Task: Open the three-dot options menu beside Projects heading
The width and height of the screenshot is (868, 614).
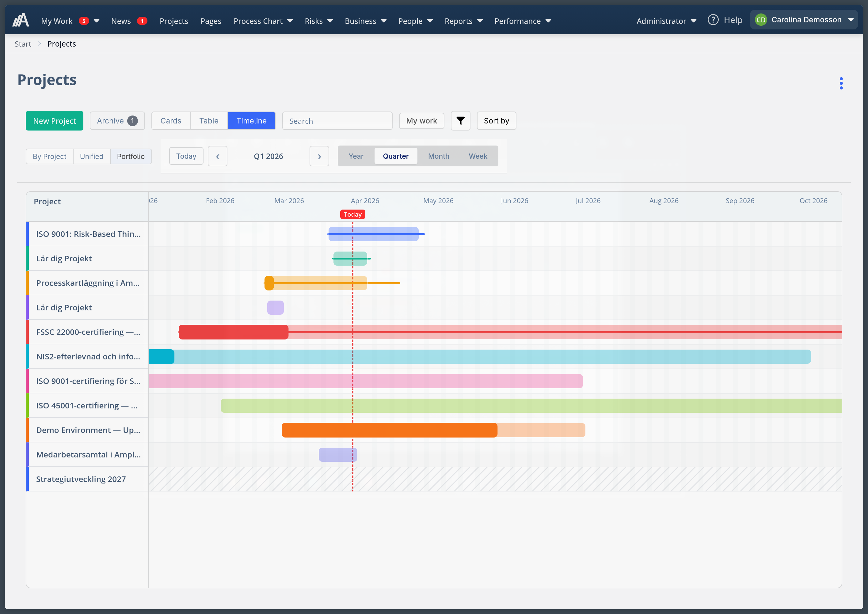Action: coord(841,83)
